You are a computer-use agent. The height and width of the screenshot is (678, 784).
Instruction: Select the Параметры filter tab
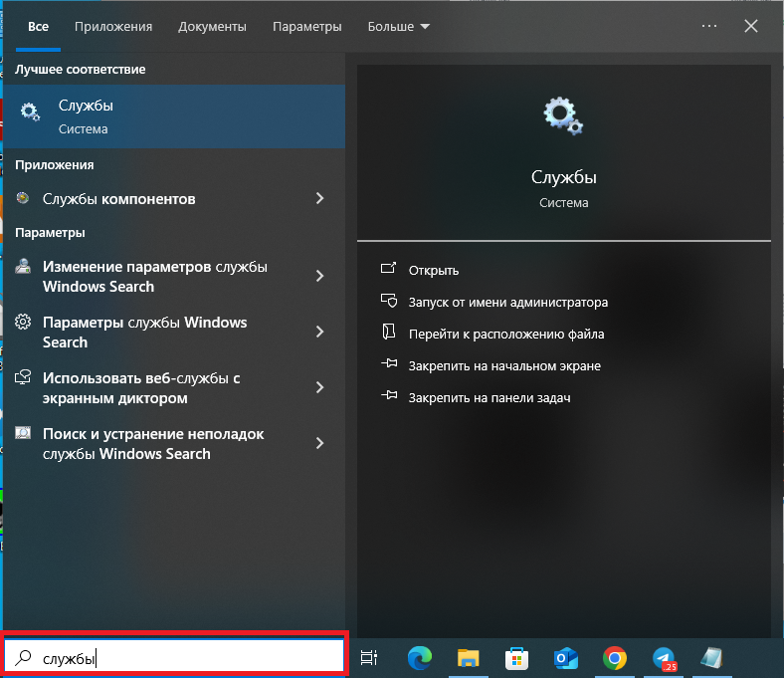306,27
